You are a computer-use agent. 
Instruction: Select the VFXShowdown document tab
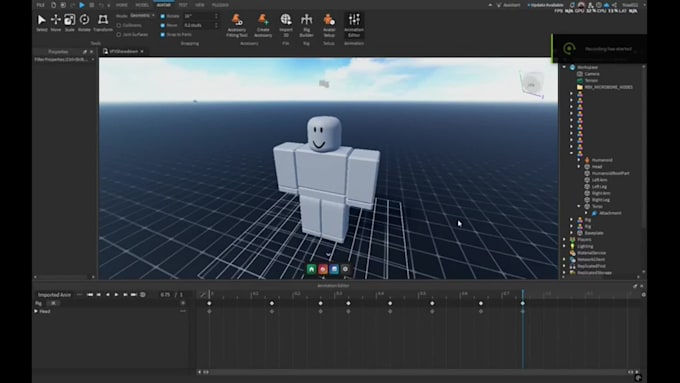[x=124, y=51]
